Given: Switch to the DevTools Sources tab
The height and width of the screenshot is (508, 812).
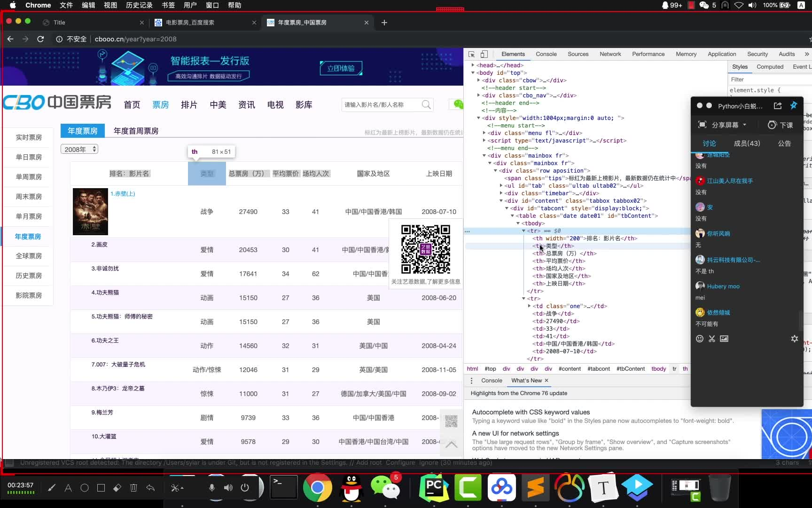Looking at the screenshot, I should pyautogui.click(x=578, y=54).
